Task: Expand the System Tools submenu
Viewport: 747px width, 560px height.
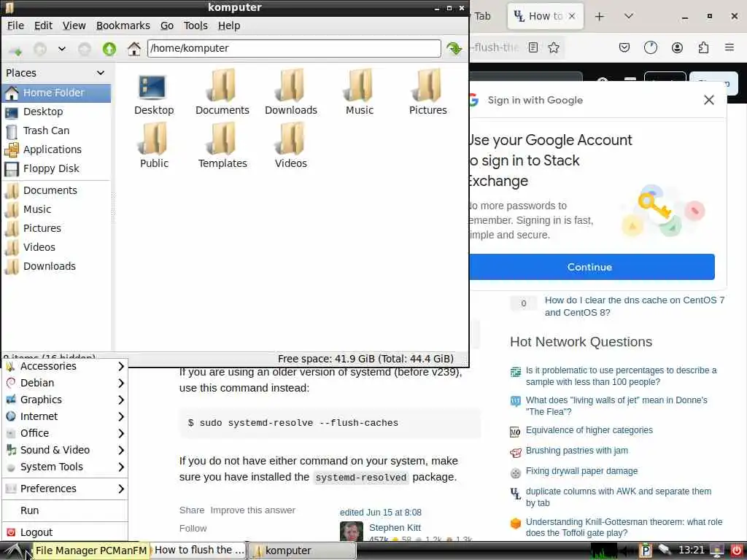Action: pyautogui.click(x=65, y=467)
